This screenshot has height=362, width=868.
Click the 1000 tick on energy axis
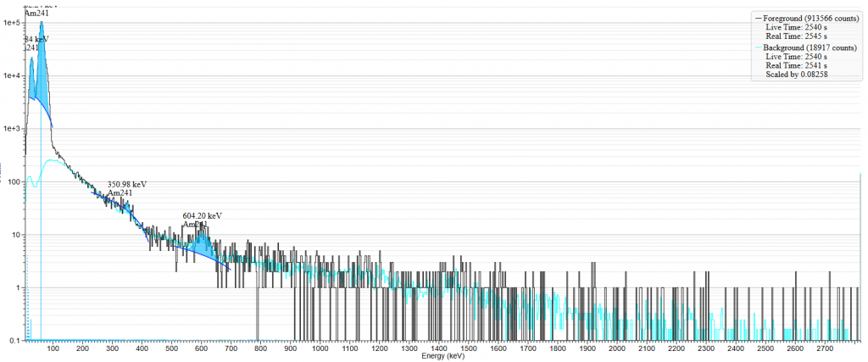pyautogui.click(x=320, y=348)
